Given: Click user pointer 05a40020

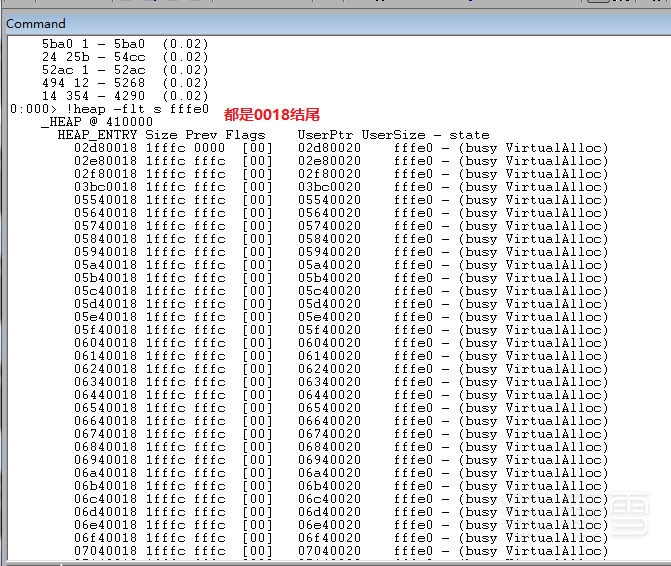Looking at the screenshot, I should [330, 265].
